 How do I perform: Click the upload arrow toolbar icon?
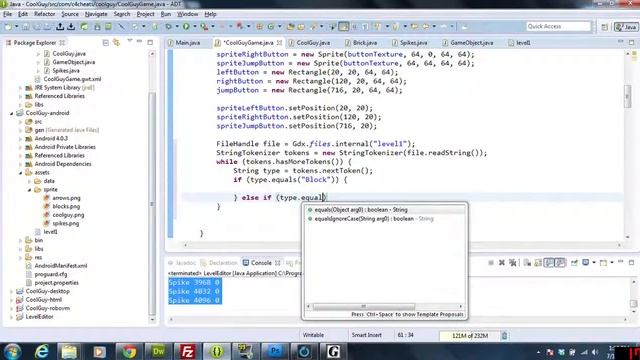[x=60, y=27]
